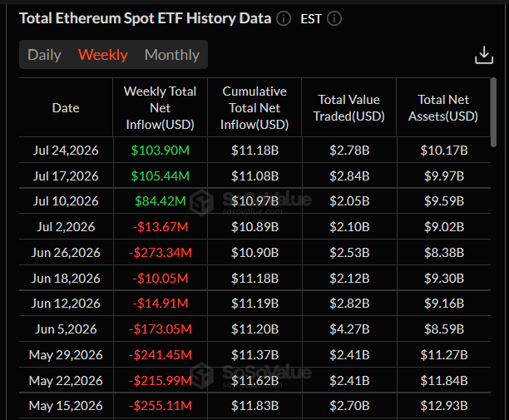Screen dimensions: 509x420
Task: Click the $11.19B cumulative inflow cell
Action: pyautogui.click(x=254, y=304)
